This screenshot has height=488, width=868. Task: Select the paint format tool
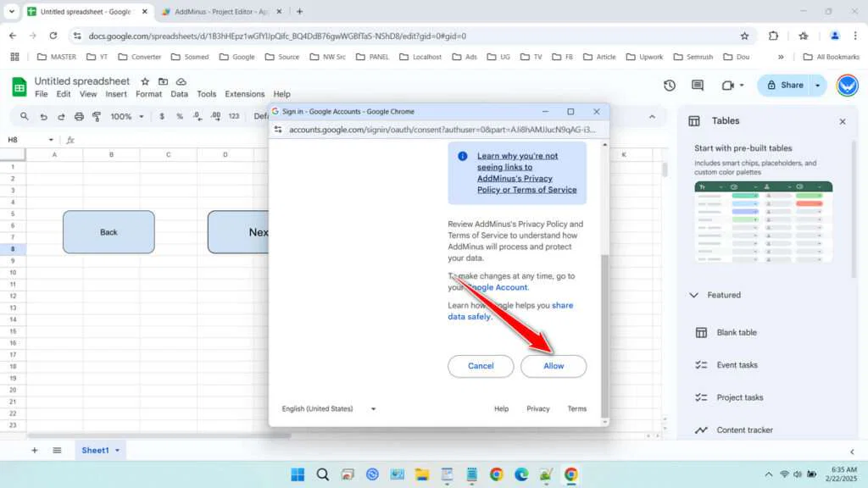95,116
